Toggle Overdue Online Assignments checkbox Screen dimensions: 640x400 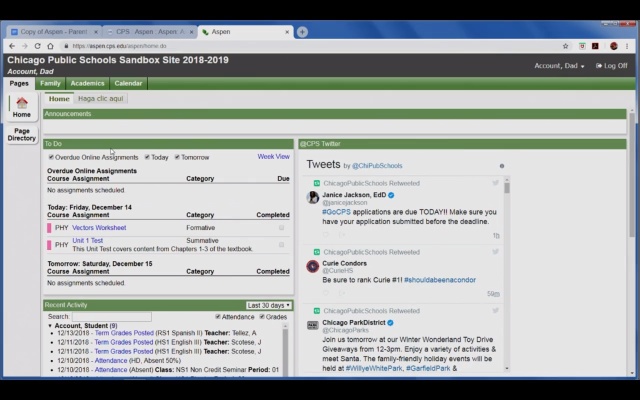[51, 157]
